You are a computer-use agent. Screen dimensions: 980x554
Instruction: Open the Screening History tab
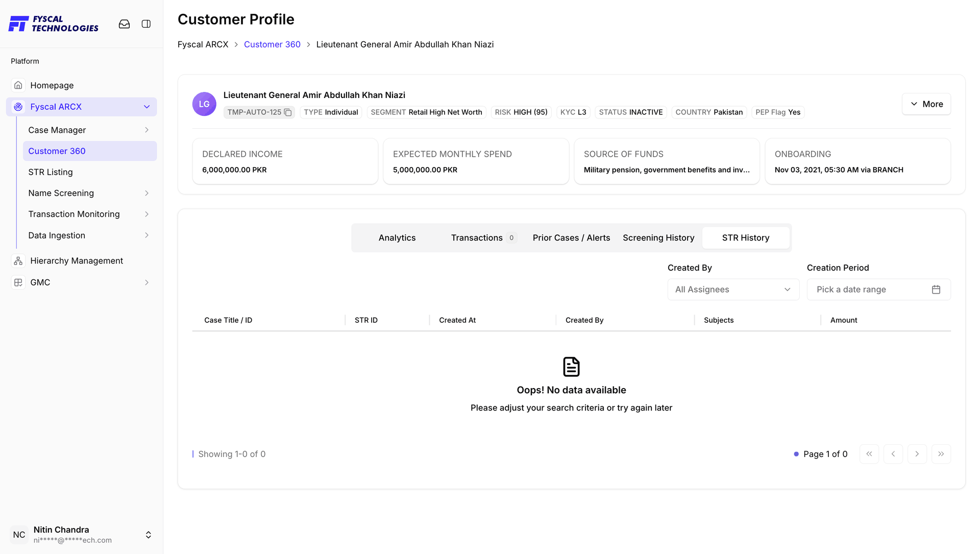click(x=658, y=238)
